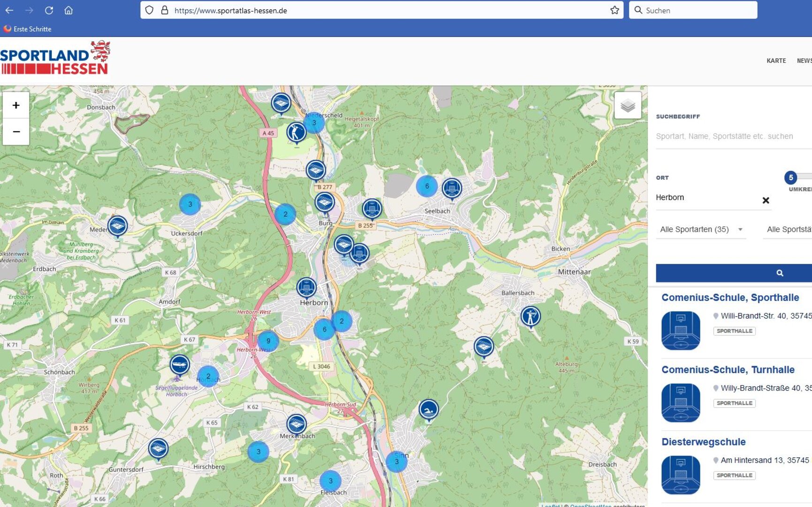The image size is (812, 507).
Task: Click SPORTHALLE tag under Diesterwegschule
Action: pos(734,476)
